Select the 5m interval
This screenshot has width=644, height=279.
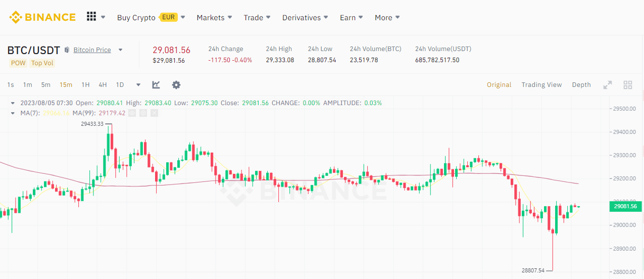46,85
